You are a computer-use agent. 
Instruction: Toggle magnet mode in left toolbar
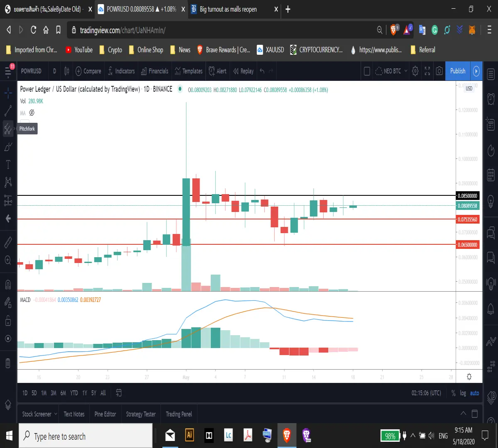point(8,285)
